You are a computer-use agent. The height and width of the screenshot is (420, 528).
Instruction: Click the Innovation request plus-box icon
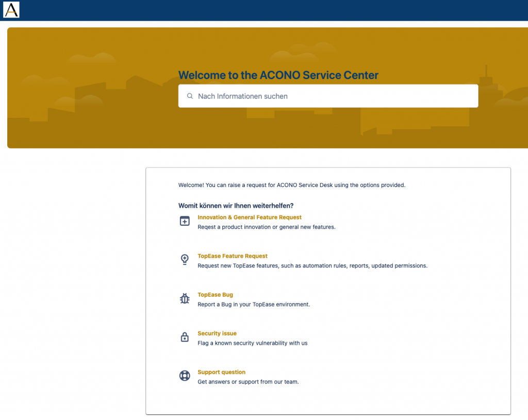pyautogui.click(x=185, y=221)
